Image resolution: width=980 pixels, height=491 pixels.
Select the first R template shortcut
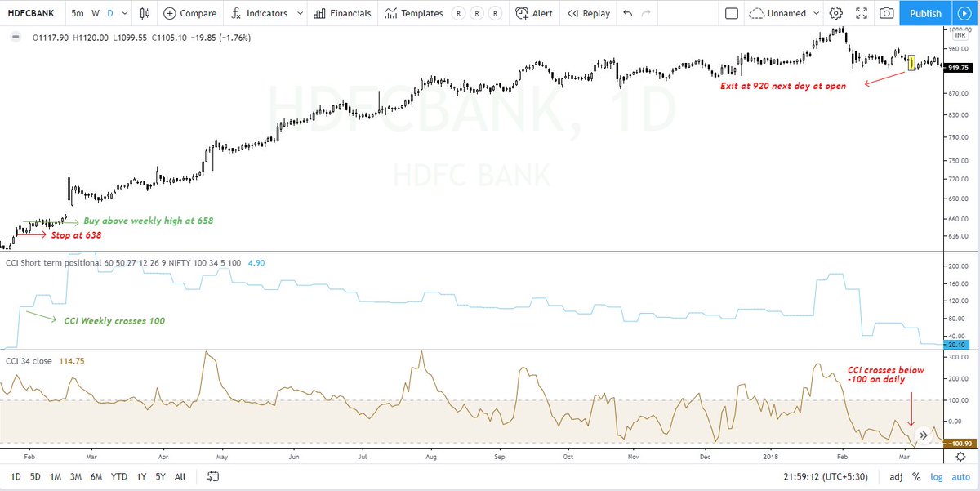tap(458, 14)
